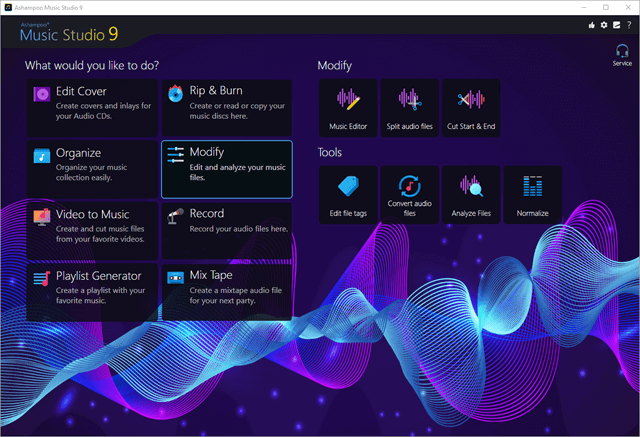The width and height of the screenshot is (640, 437).
Task: Click the cassette Mix Tape icon
Action: coord(176,278)
